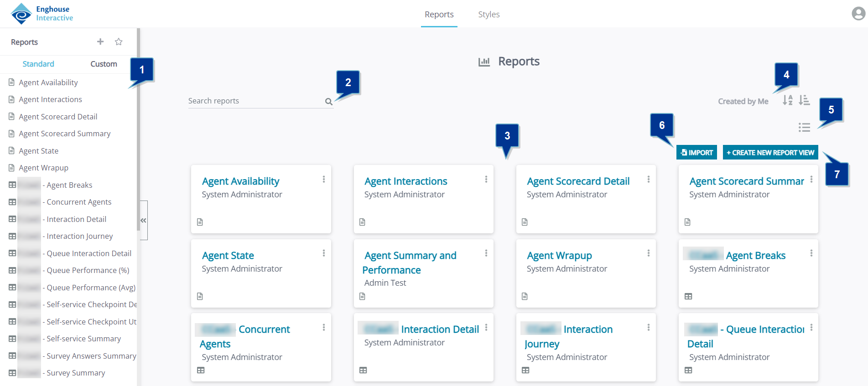The height and width of the screenshot is (386, 868).
Task: Open options menu on Agent State card
Action: click(x=324, y=253)
